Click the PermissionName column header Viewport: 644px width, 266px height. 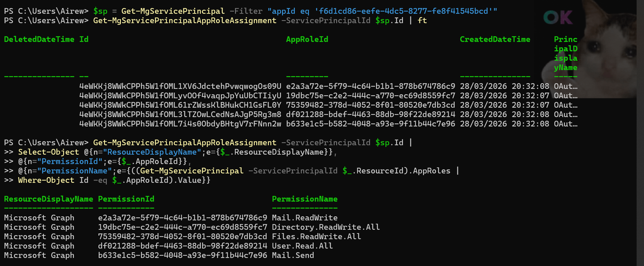[x=305, y=199]
